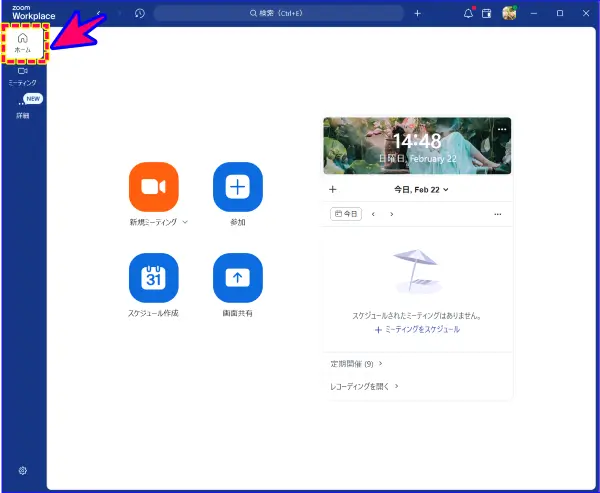Open the calendar toolbar three-dot menu
The height and width of the screenshot is (493, 600).
(x=497, y=214)
